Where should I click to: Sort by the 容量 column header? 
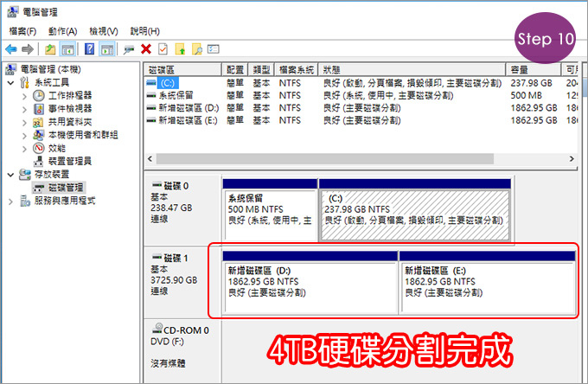click(533, 70)
